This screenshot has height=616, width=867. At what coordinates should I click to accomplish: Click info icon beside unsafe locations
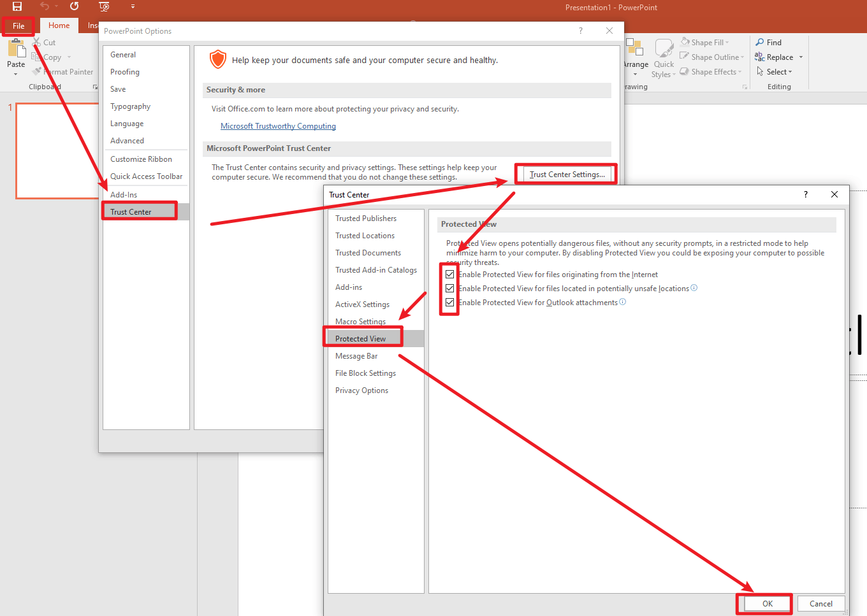pos(694,288)
